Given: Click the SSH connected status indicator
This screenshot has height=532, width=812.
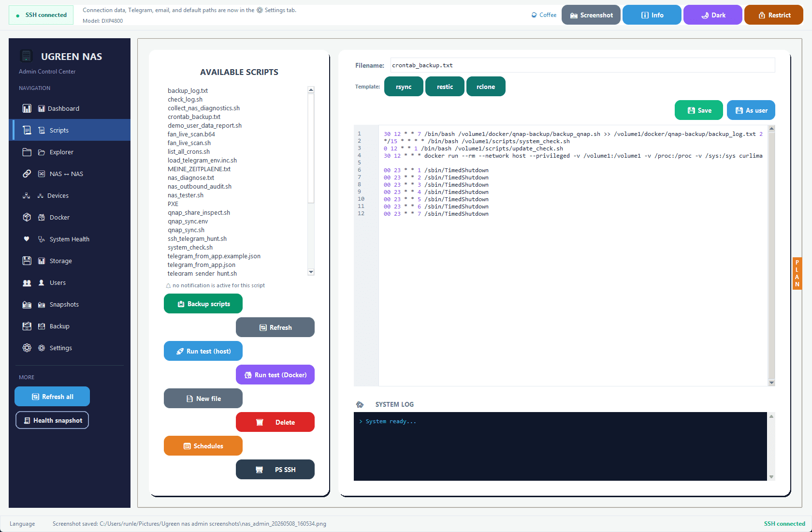Looking at the screenshot, I should click(41, 15).
